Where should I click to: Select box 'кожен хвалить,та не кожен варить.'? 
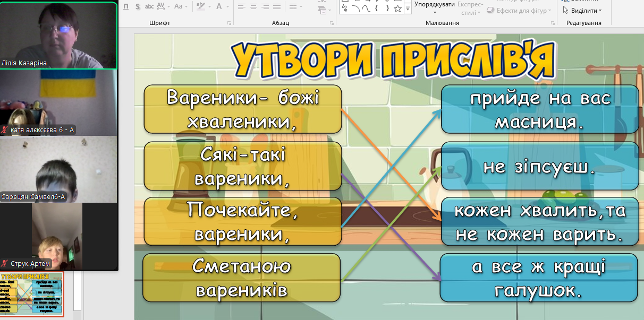(540, 221)
